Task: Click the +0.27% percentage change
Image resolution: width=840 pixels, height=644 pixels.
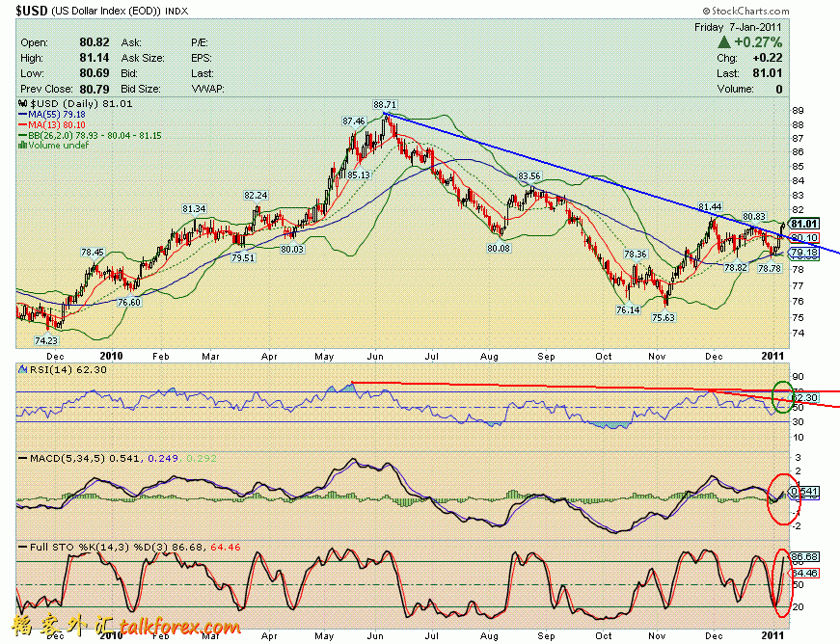Action: click(758, 41)
